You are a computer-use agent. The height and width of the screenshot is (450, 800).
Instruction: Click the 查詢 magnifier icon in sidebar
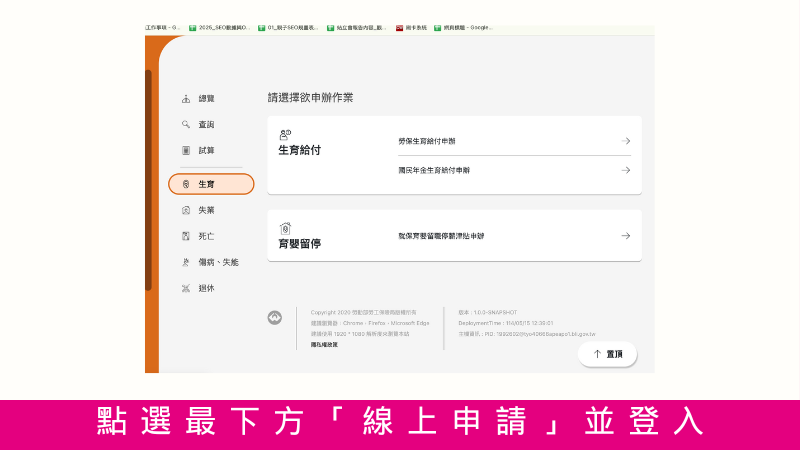pos(186,124)
